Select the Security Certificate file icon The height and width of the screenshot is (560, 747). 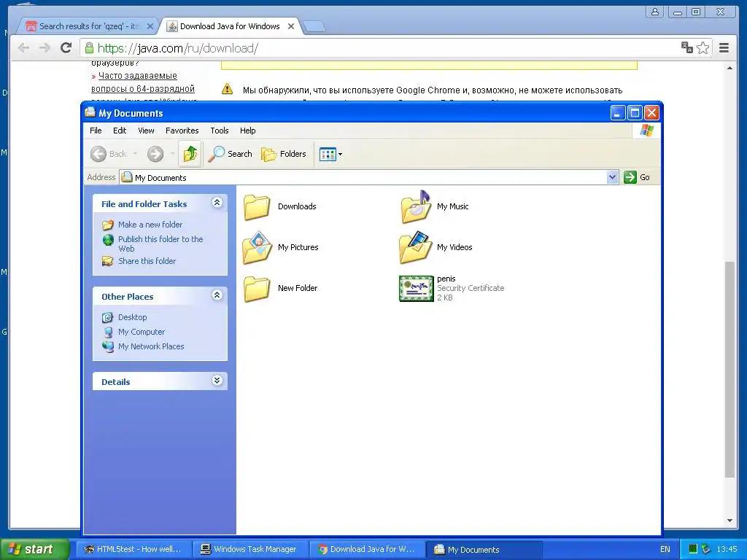[416, 289]
